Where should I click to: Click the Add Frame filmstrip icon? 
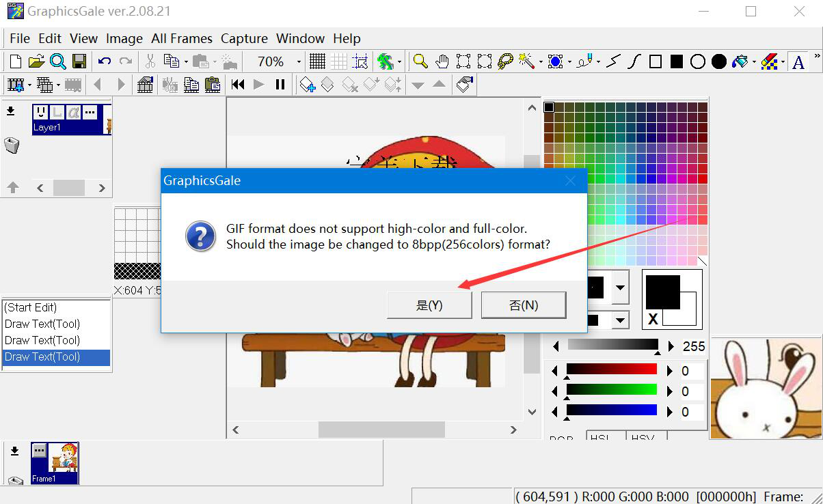[x=15, y=85]
